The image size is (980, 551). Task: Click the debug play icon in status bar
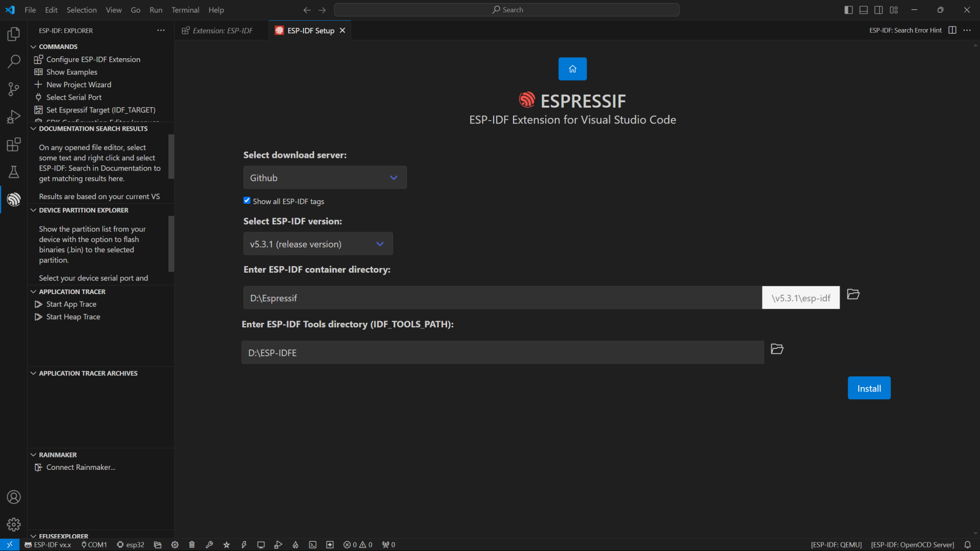(278, 545)
